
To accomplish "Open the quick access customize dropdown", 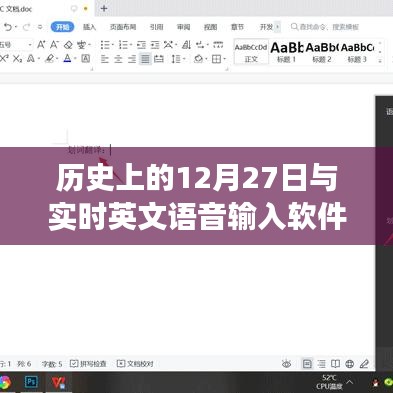I will coord(40,27).
